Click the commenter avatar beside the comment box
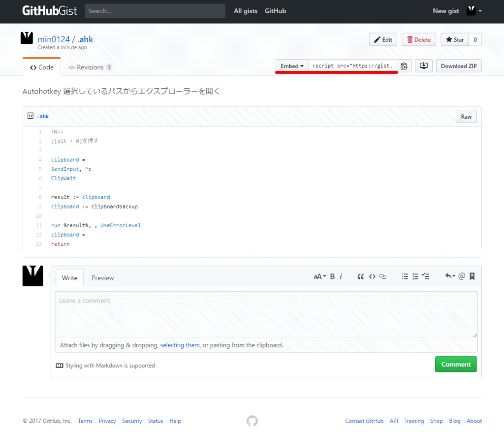 point(33,276)
